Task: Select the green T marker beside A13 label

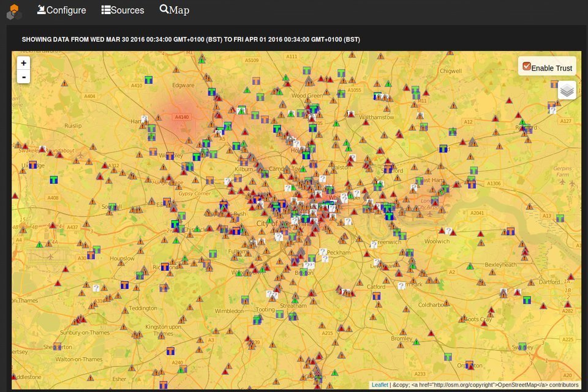Action: 560,218
